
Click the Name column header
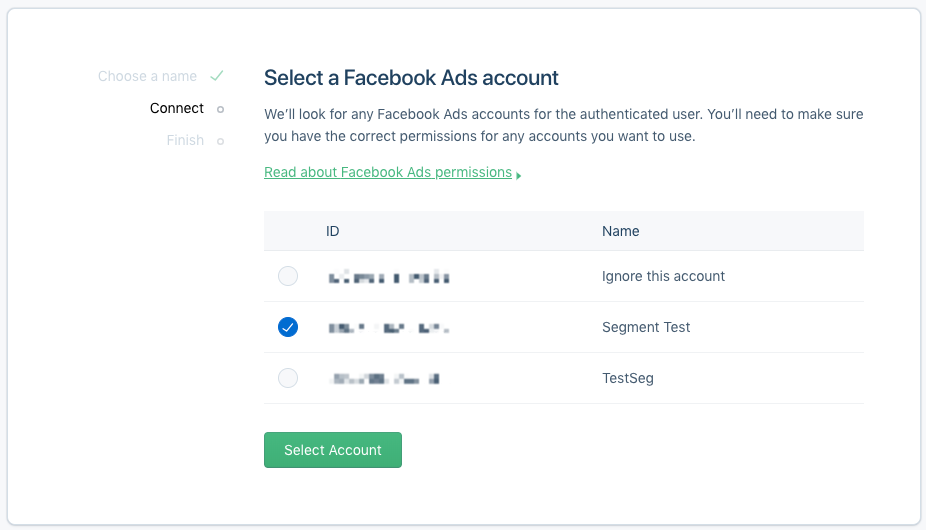[620, 231]
